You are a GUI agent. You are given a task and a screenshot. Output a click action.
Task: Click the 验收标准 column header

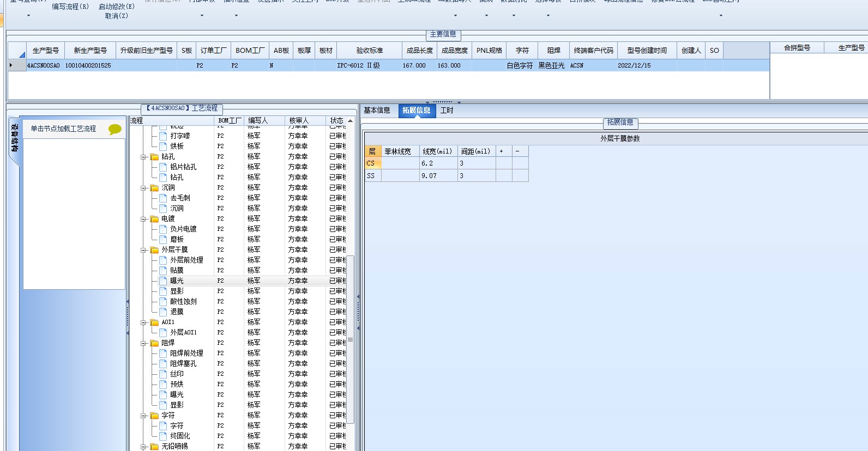coord(370,51)
